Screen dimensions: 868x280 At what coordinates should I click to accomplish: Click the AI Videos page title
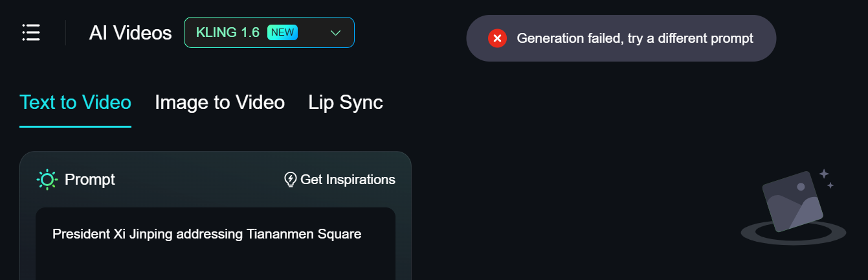click(x=130, y=32)
